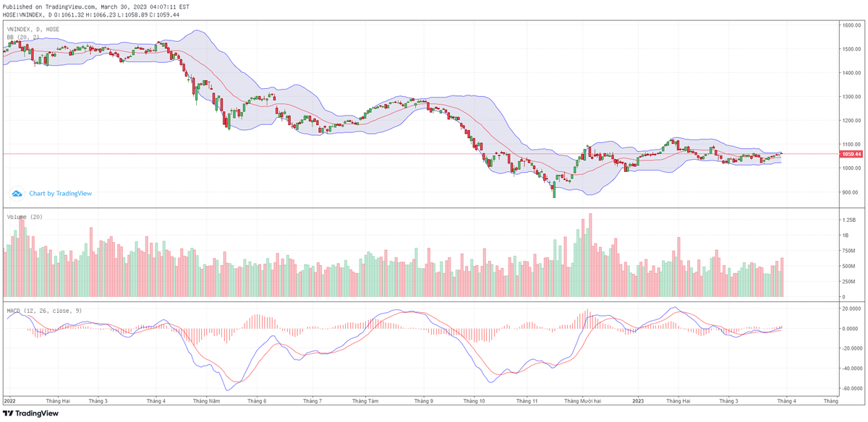Click the 900.00 price scale label
This screenshot has height=422, width=868.
pyautogui.click(x=851, y=192)
